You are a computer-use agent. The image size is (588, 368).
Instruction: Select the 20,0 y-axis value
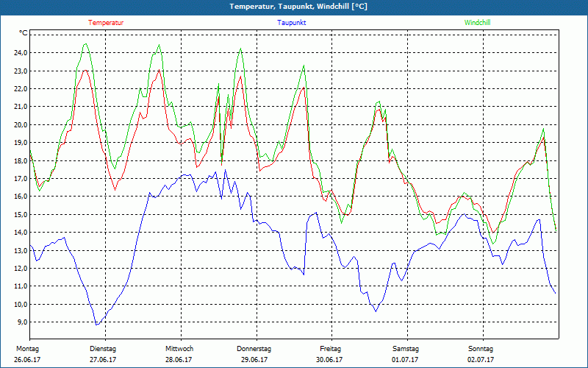click(x=21, y=124)
